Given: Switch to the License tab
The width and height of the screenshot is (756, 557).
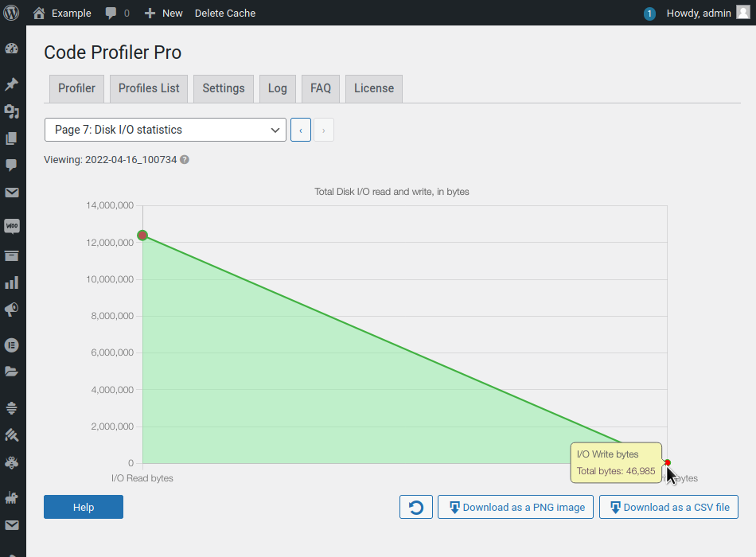Looking at the screenshot, I should (374, 88).
